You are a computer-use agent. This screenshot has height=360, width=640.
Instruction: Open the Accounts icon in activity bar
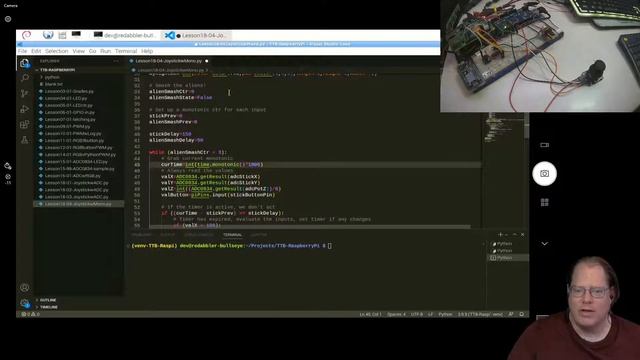(24, 288)
